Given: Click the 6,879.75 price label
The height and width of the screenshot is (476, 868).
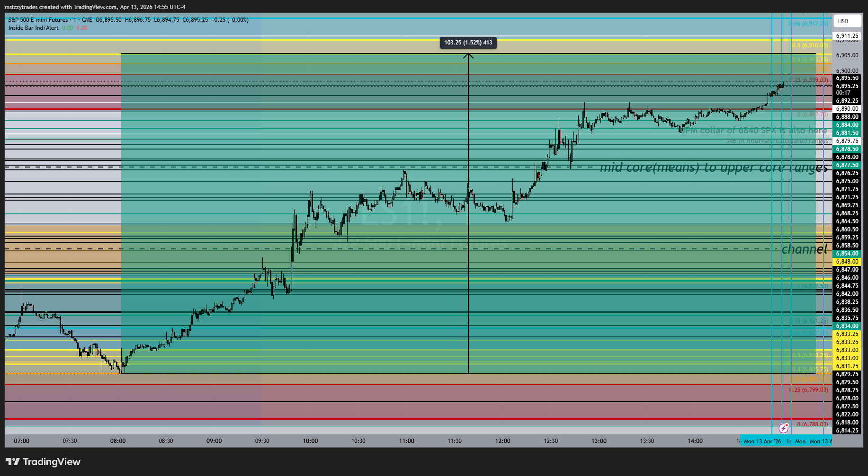Looking at the screenshot, I should click(x=847, y=141).
